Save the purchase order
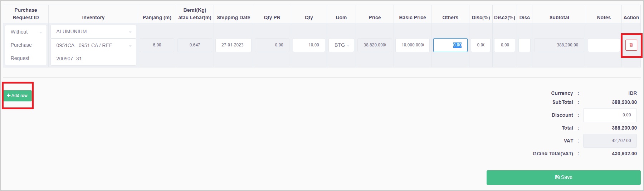Viewport: 644px width, 191px height. tap(563, 177)
